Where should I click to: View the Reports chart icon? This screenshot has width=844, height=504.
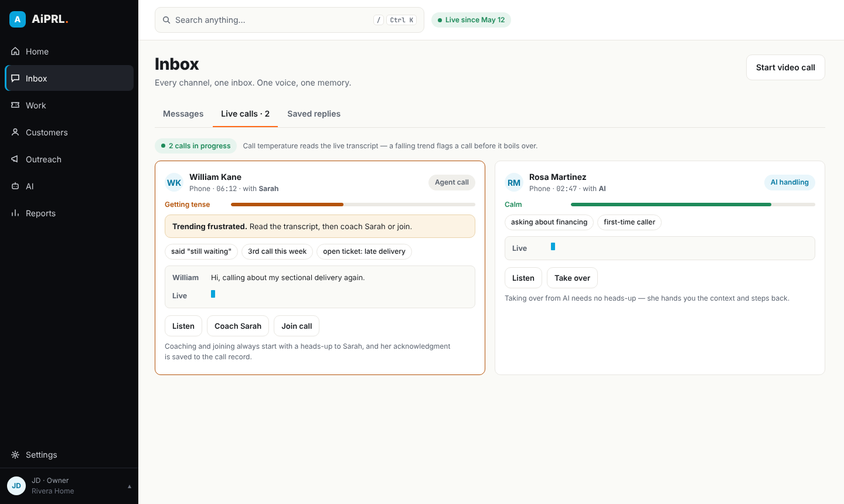15,213
